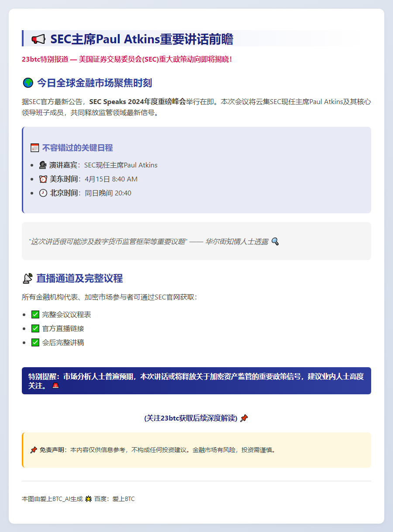Viewport: 393px width, 532px height.
Task: Click the megaphone emoji in the title
Action: tap(38, 39)
